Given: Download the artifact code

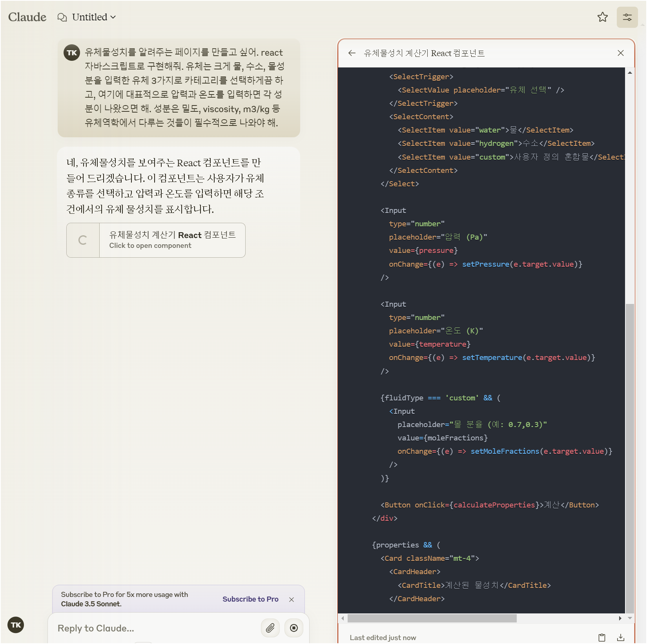Looking at the screenshot, I should [x=620, y=637].
